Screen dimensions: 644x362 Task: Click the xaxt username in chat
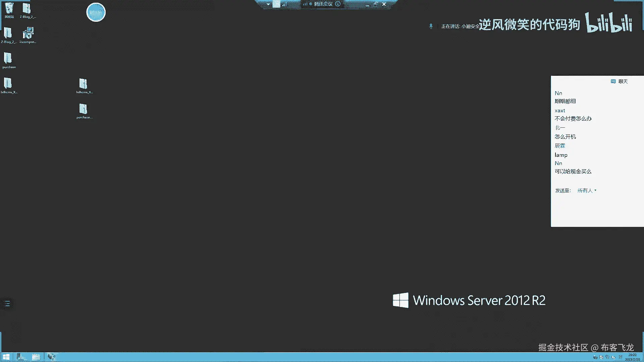click(x=560, y=111)
